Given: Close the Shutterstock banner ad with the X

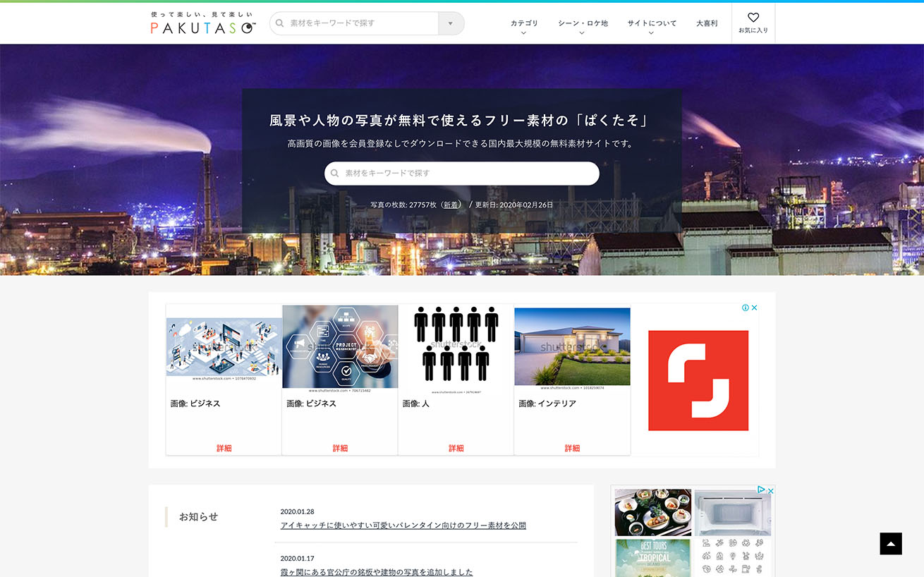Looking at the screenshot, I should 754,308.
